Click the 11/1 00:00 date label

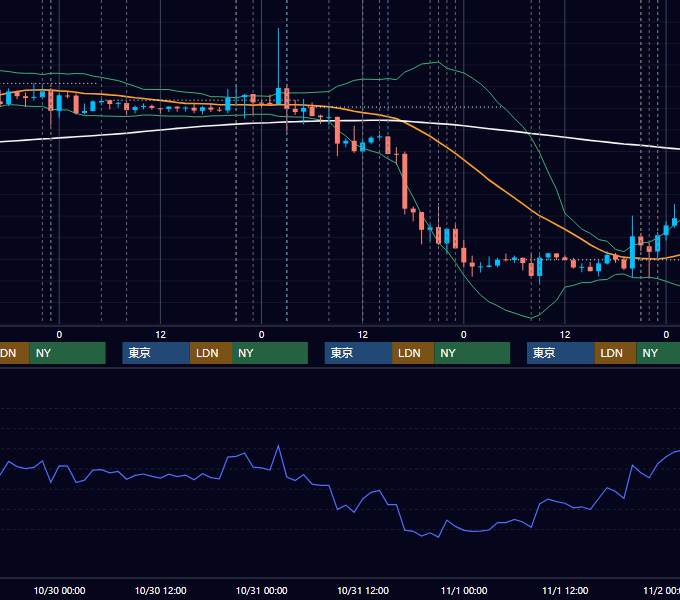(464, 590)
